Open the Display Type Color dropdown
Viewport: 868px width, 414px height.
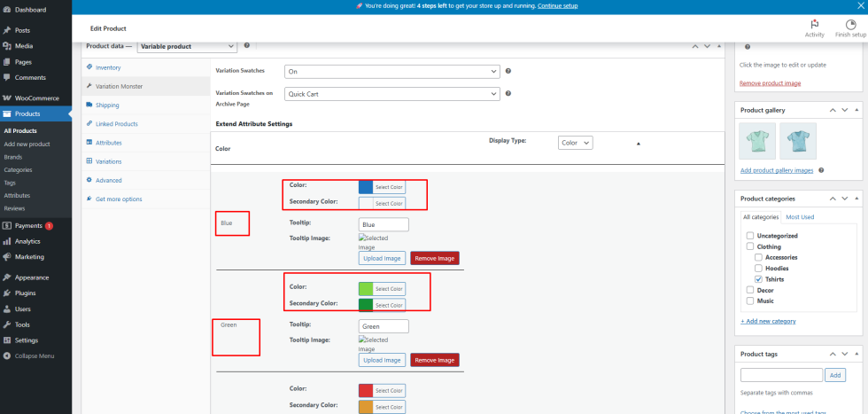pos(575,143)
